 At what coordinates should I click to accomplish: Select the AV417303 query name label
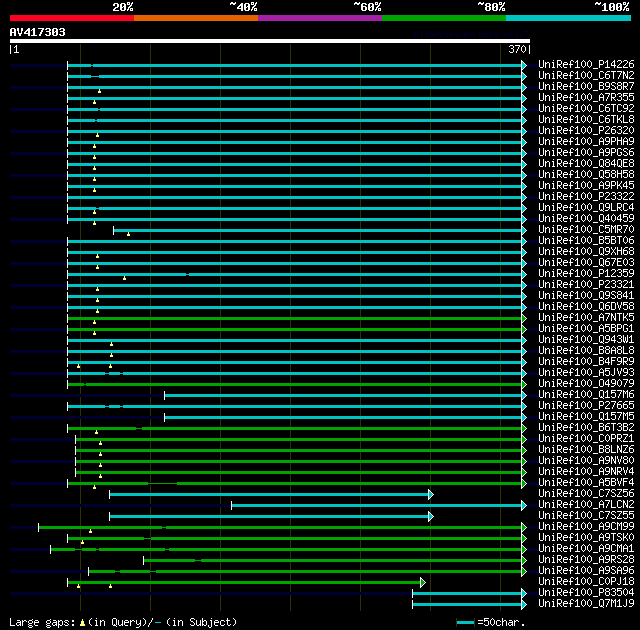click(x=38, y=32)
